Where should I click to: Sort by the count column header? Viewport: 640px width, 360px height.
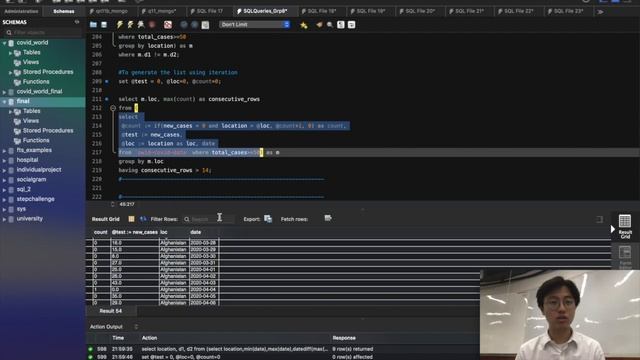pos(100,232)
